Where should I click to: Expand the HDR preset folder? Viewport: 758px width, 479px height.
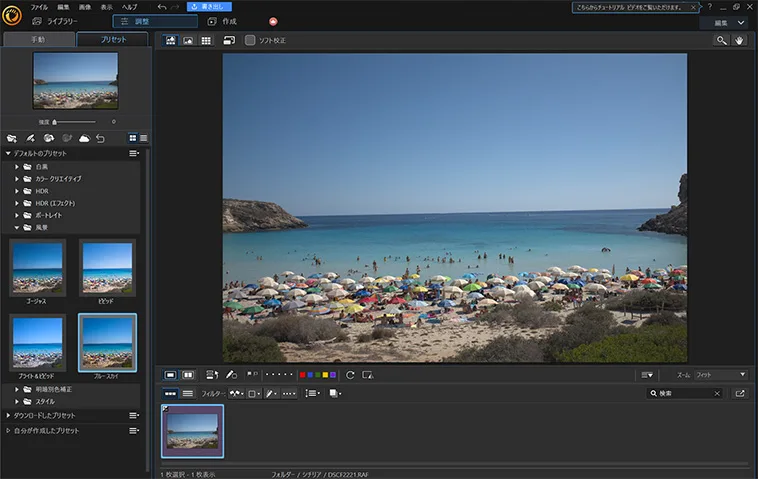pyautogui.click(x=42, y=190)
